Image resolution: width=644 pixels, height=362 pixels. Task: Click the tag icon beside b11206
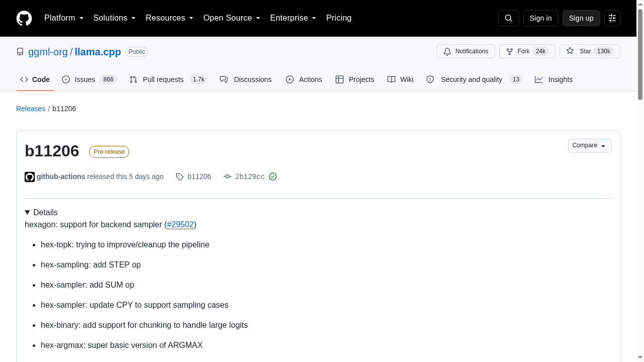point(180,177)
